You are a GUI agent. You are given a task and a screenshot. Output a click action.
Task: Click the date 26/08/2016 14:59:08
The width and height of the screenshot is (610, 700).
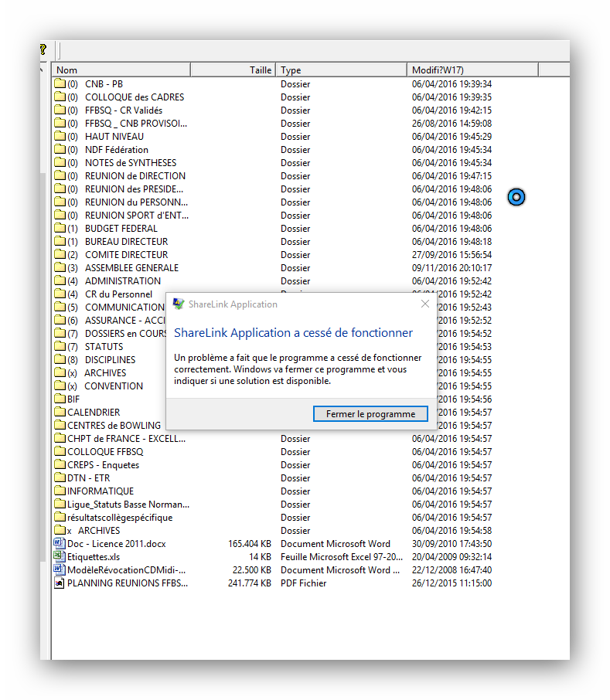tap(452, 123)
